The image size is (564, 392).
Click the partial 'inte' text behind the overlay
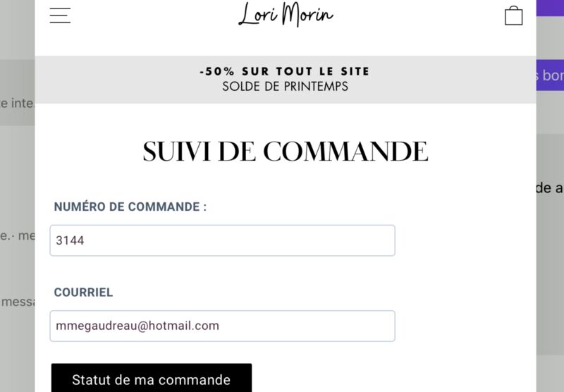tap(17, 103)
